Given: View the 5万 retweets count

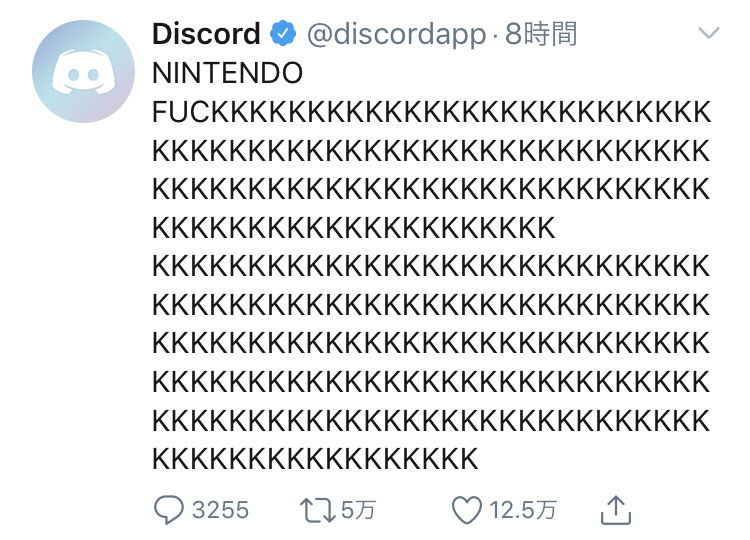Looking at the screenshot, I should 358,510.
